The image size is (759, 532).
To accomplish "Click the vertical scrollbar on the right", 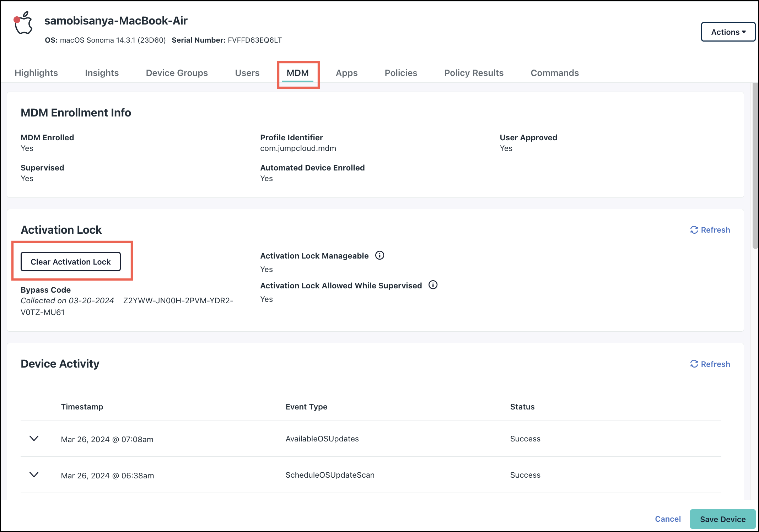I will coord(755,165).
